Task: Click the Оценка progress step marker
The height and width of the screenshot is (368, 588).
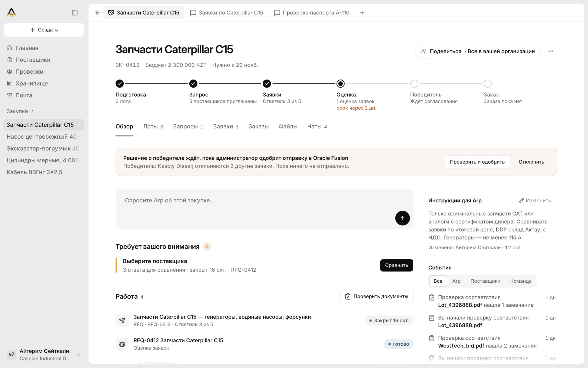Action: (x=340, y=84)
